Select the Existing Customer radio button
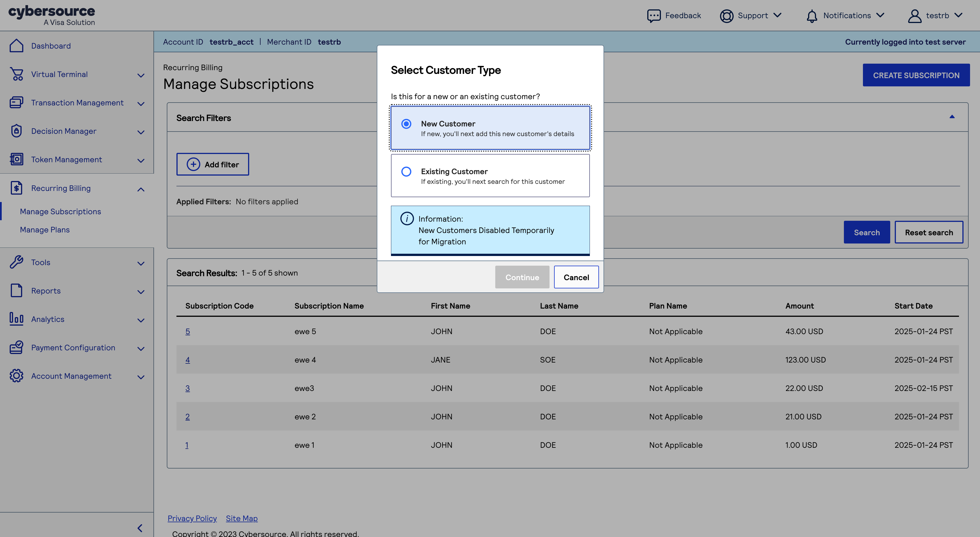This screenshot has height=537, width=980. pos(406,172)
